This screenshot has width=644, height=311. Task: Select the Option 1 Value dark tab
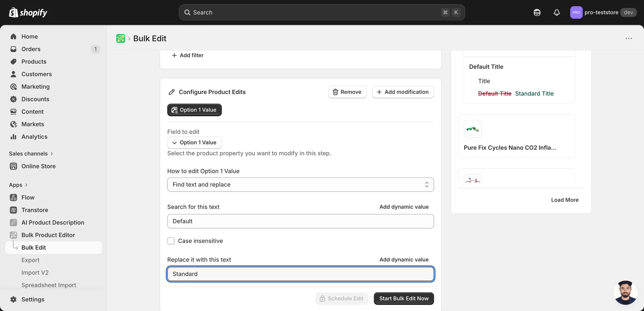194,110
